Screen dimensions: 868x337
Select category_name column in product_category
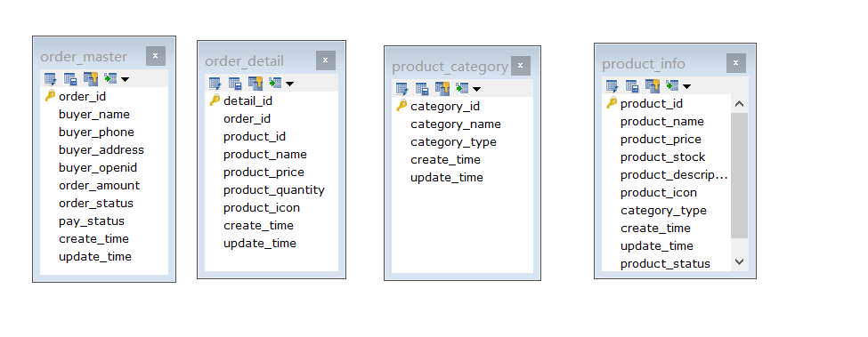point(456,124)
